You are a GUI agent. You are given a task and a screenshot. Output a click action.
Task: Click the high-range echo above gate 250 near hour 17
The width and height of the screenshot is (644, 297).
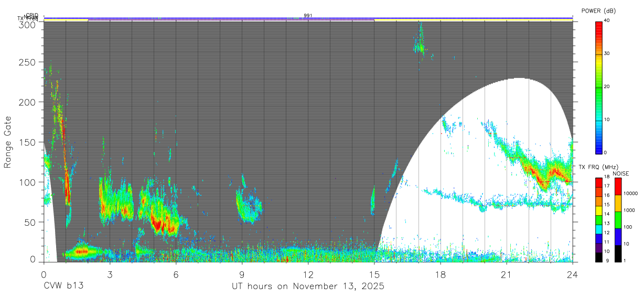[x=420, y=43]
